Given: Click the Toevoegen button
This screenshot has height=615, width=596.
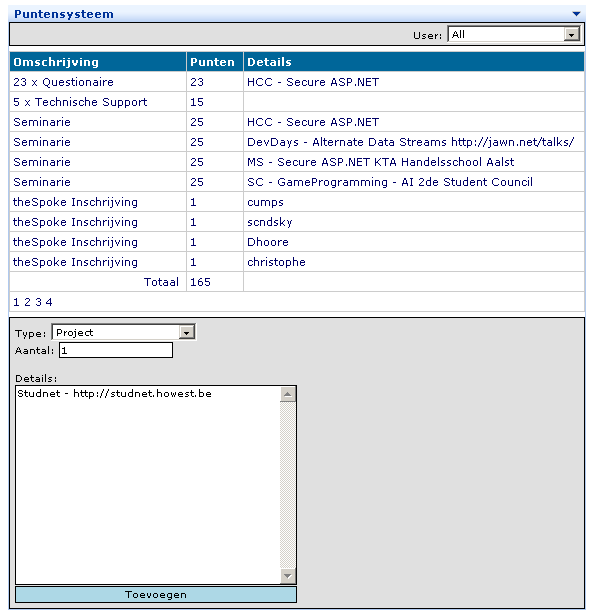Looking at the screenshot, I should coord(156,595).
